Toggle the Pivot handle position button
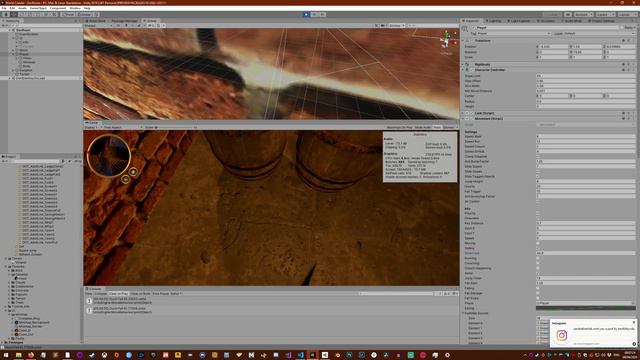The image size is (640, 360). click(x=67, y=14)
